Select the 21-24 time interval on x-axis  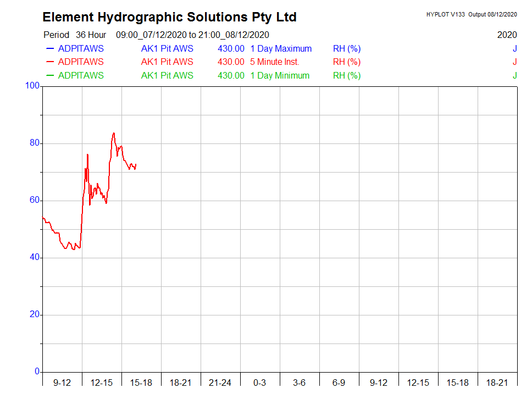pos(220,383)
